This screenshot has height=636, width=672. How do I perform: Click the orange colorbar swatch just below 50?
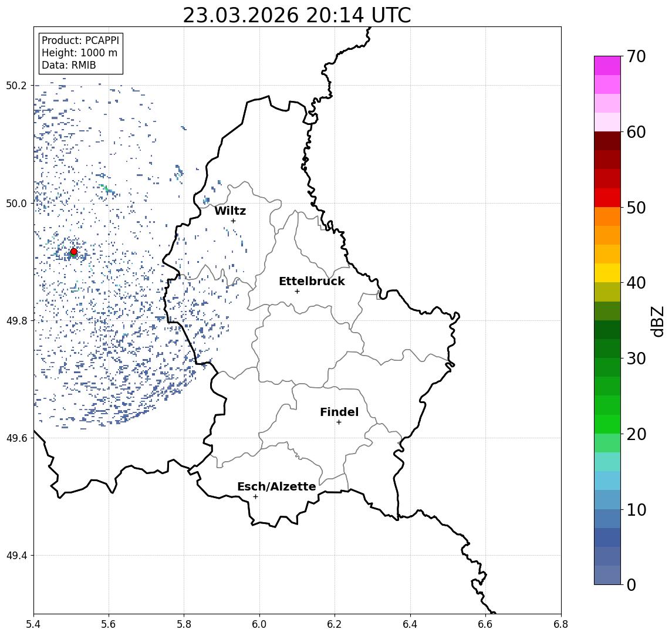pos(607,216)
